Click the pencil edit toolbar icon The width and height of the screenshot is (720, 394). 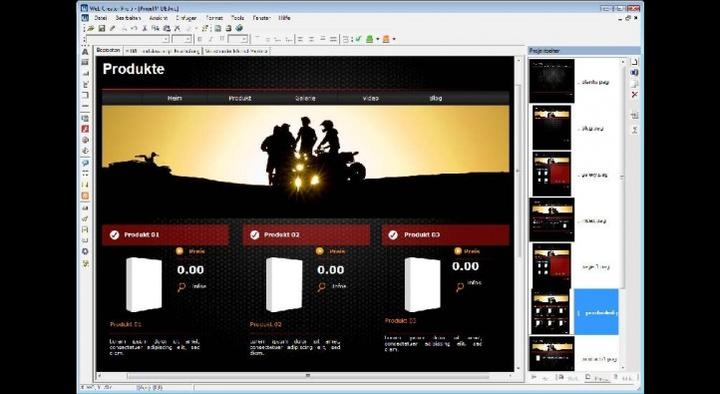click(x=112, y=28)
